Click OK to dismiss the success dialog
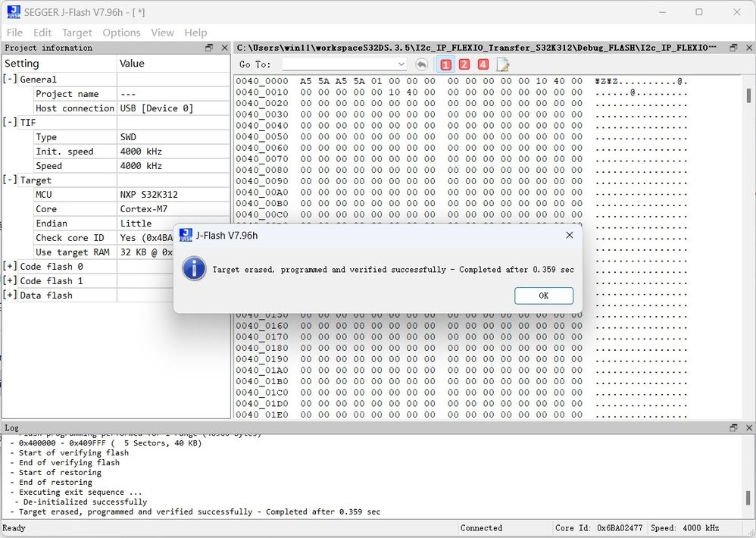Viewport: 756px width, 538px height. tap(544, 296)
